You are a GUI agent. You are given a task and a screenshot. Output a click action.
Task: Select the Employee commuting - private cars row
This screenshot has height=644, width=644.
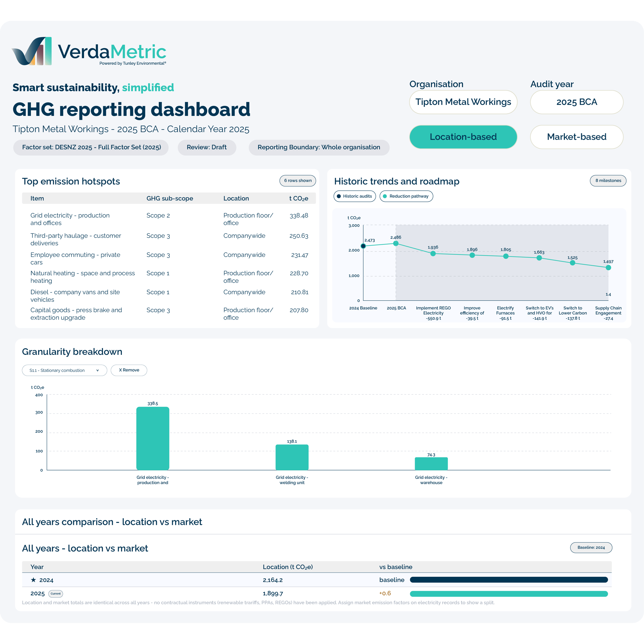[169, 258]
